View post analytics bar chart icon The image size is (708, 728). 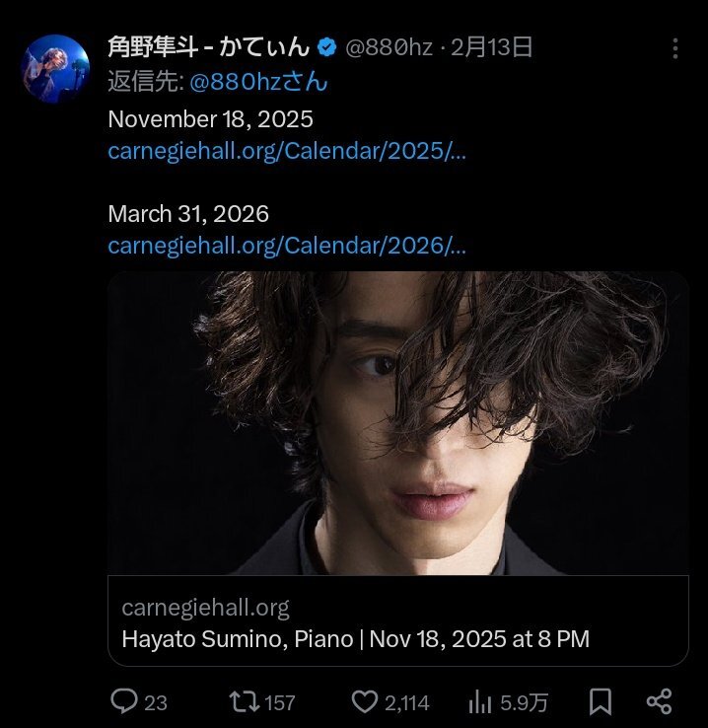(480, 701)
